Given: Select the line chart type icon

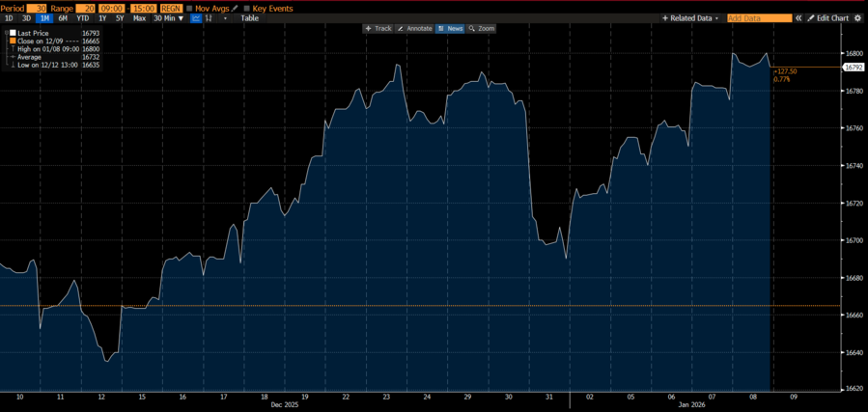Looking at the screenshot, I should [196, 18].
